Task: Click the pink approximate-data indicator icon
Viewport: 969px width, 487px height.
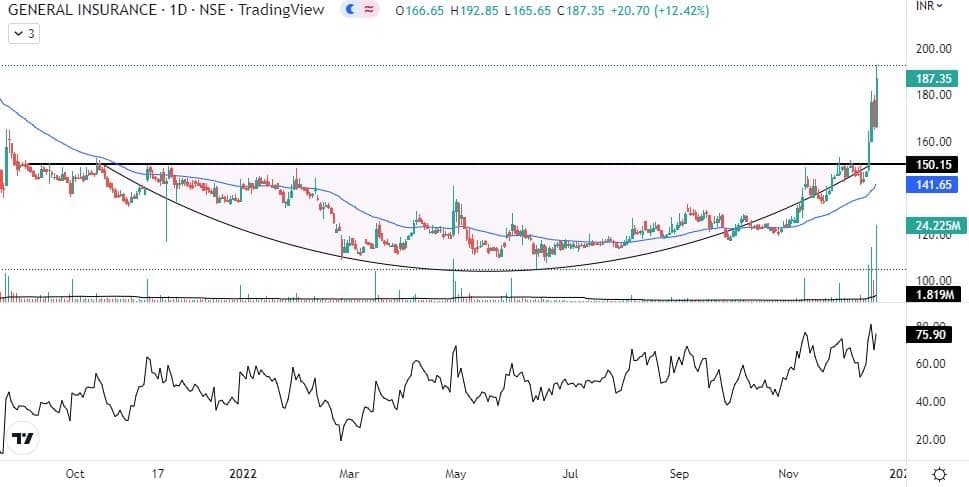Action: pyautogui.click(x=369, y=10)
